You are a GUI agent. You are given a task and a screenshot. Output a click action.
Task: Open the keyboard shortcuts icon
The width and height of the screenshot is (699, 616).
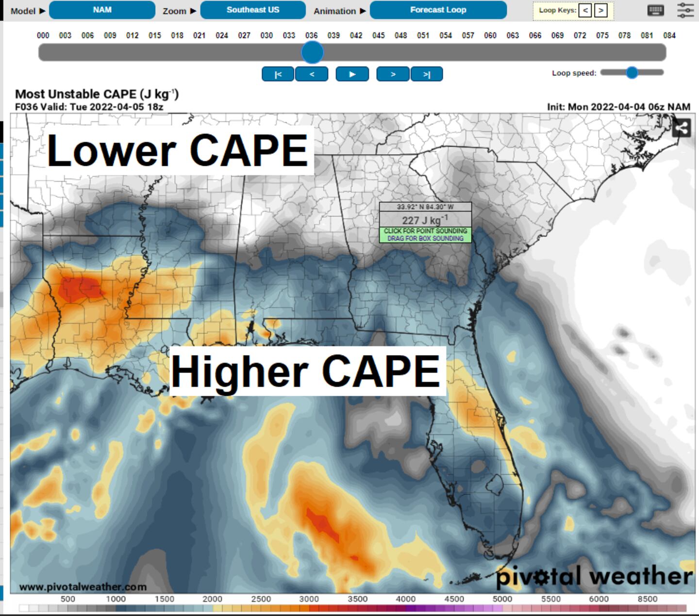tap(655, 10)
